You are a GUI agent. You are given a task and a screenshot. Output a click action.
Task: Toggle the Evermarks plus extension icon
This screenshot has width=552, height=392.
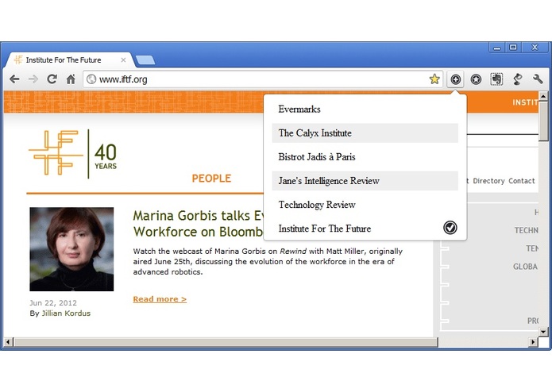pyautogui.click(x=455, y=79)
